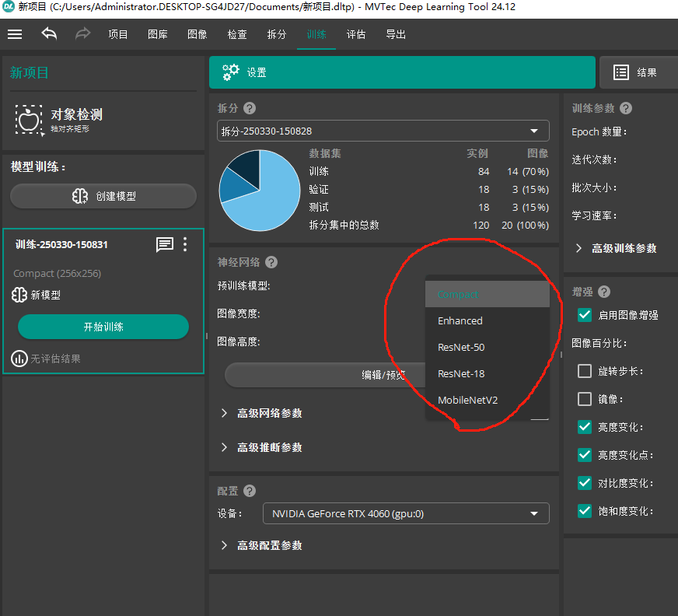Click the 训练 tab
This screenshot has width=678, height=616.
[x=316, y=34]
